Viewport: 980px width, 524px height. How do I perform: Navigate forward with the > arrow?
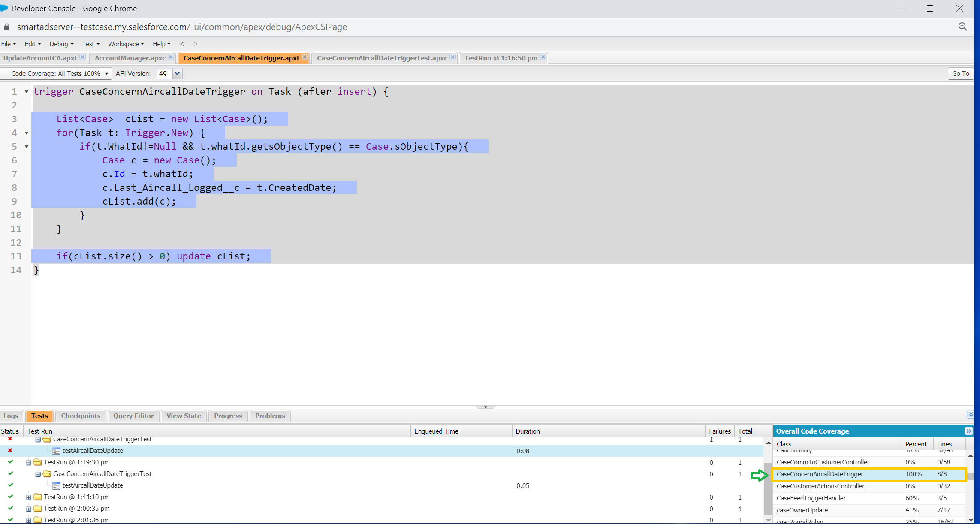coord(196,44)
